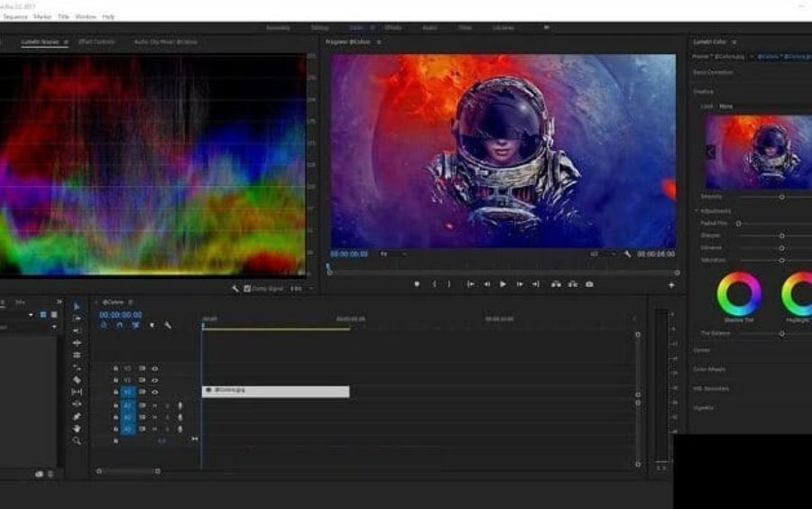Hide video track V3 with eye icon
The width and height of the screenshot is (812, 509).
pyautogui.click(x=154, y=368)
